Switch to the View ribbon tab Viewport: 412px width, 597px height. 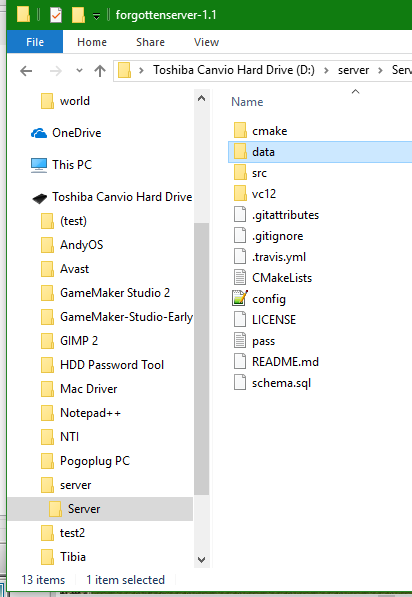tap(206, 42)
